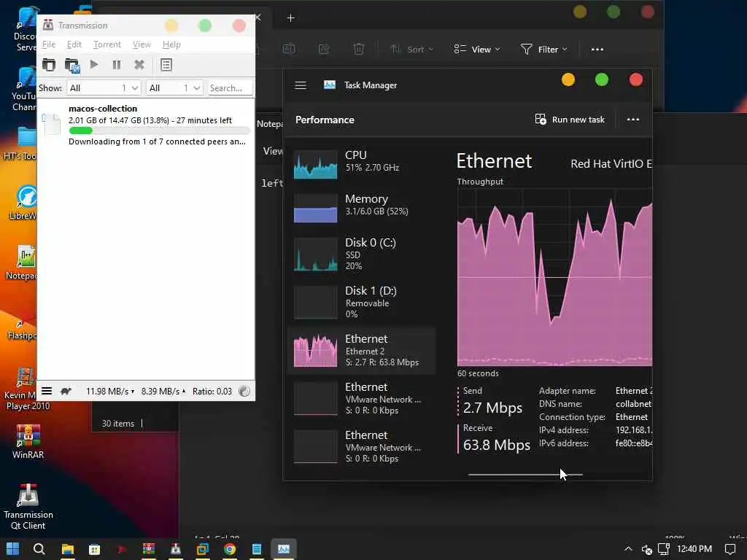
Task: Remove the torrent with the X icon
Action: pyautogui.click(x=139, y=65)
